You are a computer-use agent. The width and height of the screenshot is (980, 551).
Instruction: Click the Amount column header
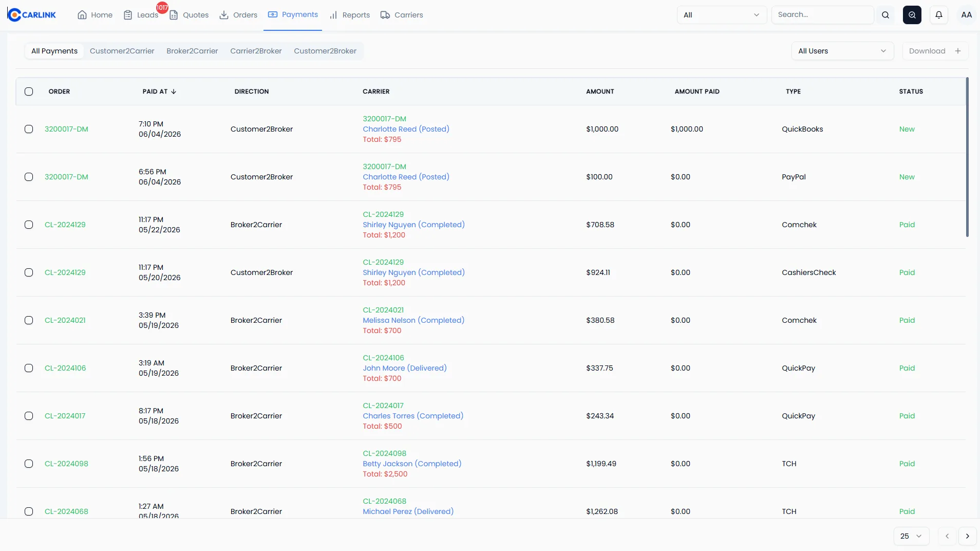600,91
